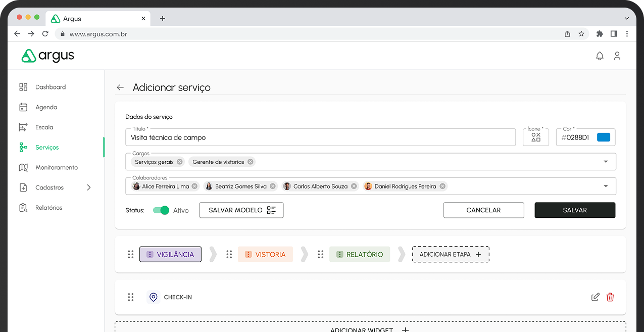
Task: Click the SALVAR button
Action: tap(575, 210)
